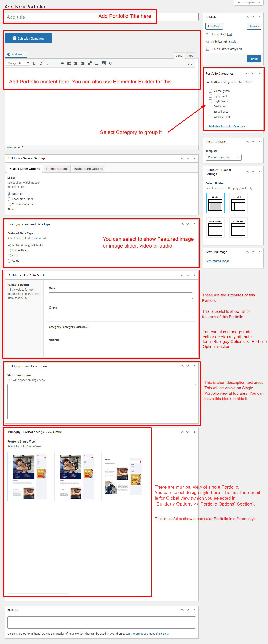Screen dimensions: 268x644
Task: Switch to the Titlebar Options tab
Action: (57, 169)
